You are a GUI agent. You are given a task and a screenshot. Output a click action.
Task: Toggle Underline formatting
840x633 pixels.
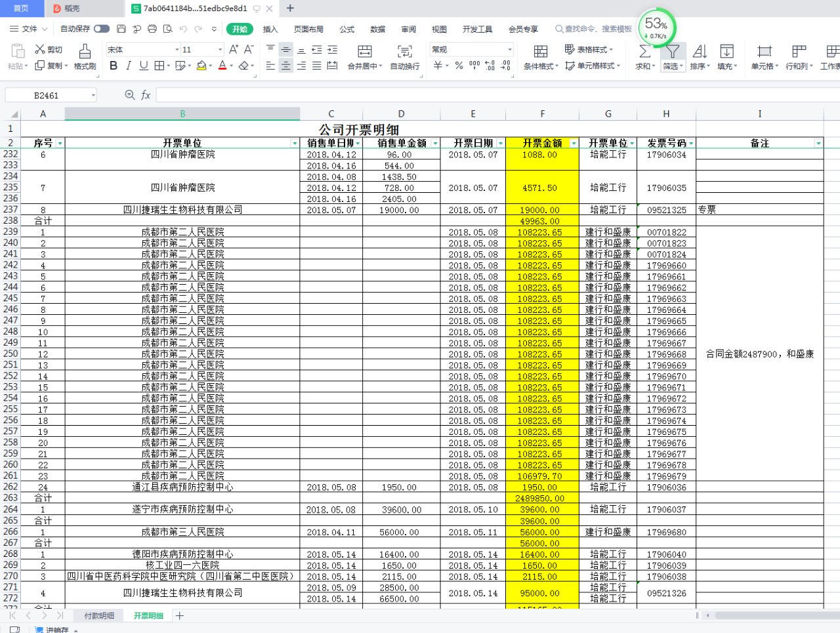coord(144,66)
